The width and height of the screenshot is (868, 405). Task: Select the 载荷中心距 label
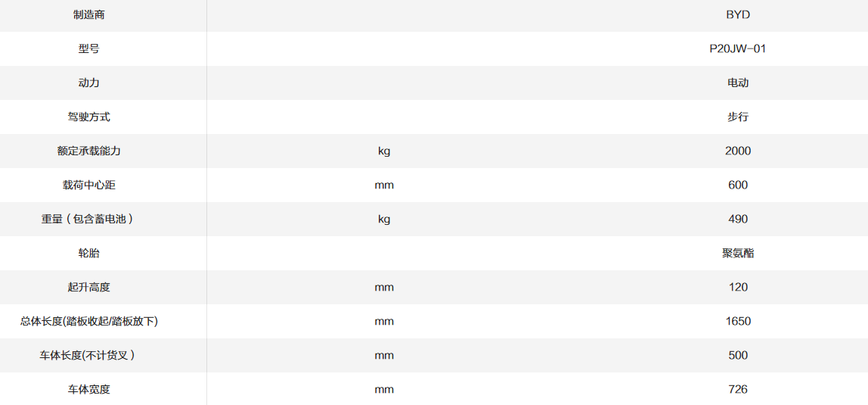click(x=89, y=185)
